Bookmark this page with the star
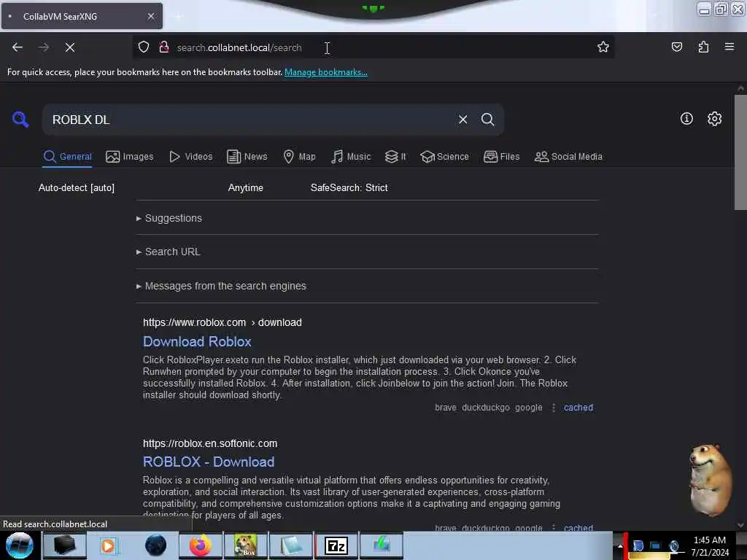This screenshot has width=747, height=560. [603, 47]
